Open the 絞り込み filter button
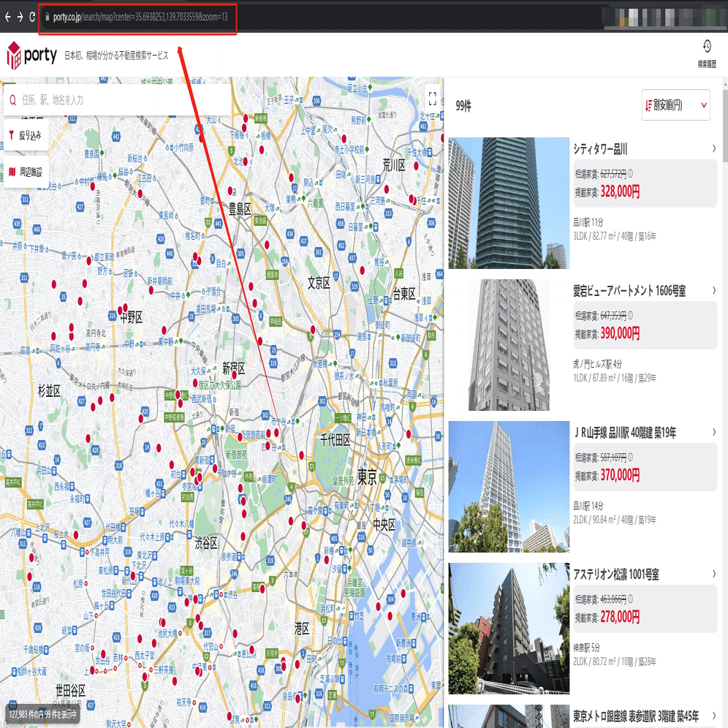 (26, 135)
